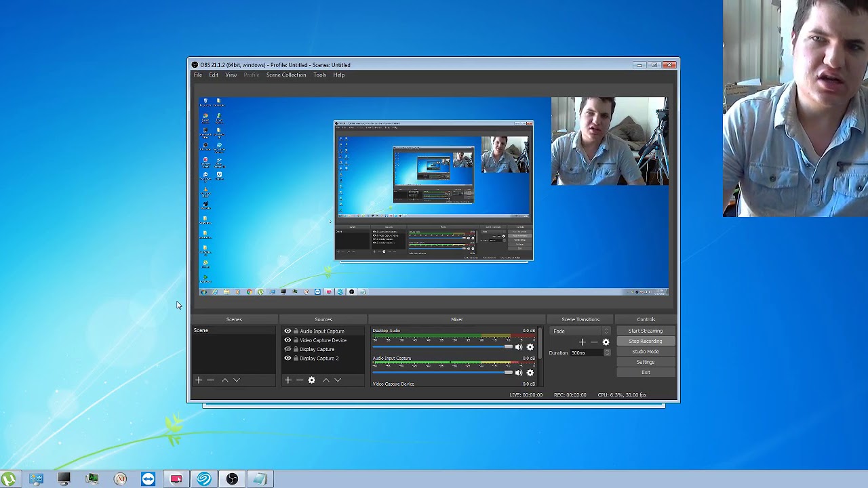The image size is (868, 488).
Task: Open the Scene Collection menu
Action: tap(286, 75)
